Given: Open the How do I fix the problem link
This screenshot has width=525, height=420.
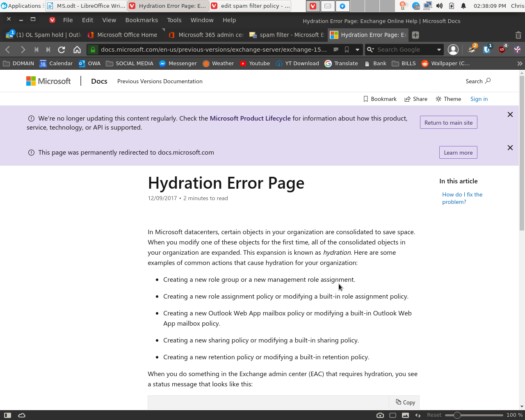Looking at the screenshot, I should click(x=462, y=198).
